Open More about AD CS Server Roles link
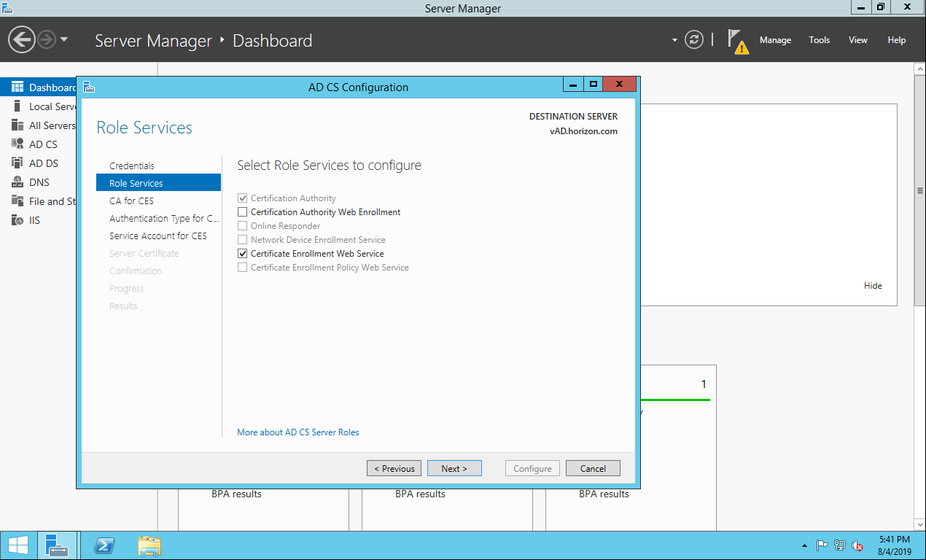Viewport: 926px width, 560px height. point(297,432)
